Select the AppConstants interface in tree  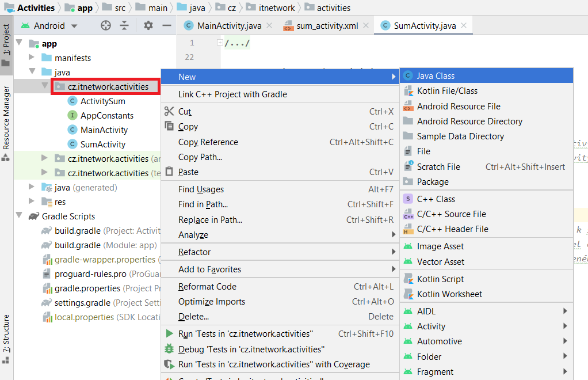[106, 115]
